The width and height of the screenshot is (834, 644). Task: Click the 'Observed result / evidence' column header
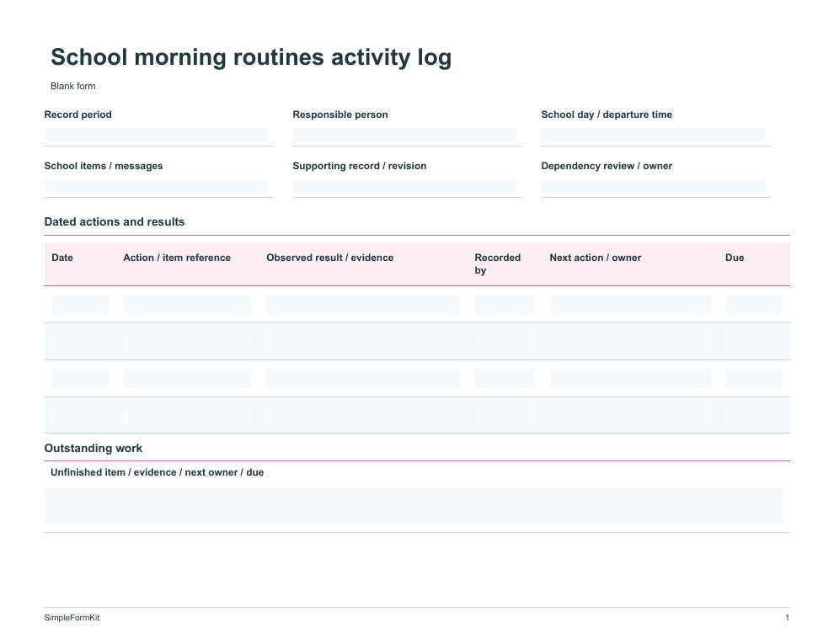click(329, 258)
